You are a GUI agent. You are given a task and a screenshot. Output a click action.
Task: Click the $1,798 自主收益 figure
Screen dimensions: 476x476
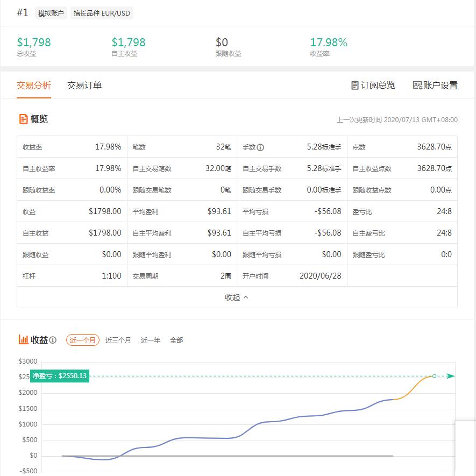click(x=129, y=42)
